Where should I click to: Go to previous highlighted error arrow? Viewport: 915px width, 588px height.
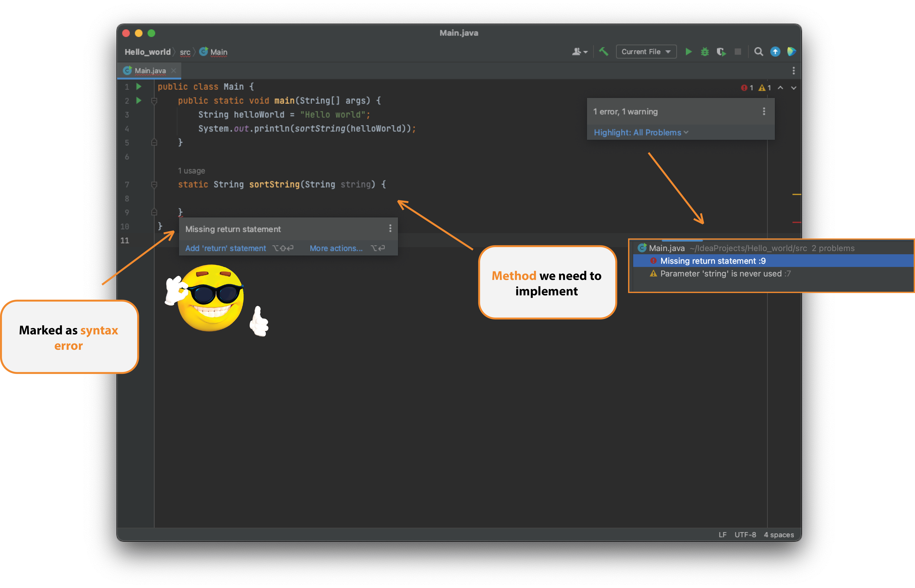pos(781,88)
